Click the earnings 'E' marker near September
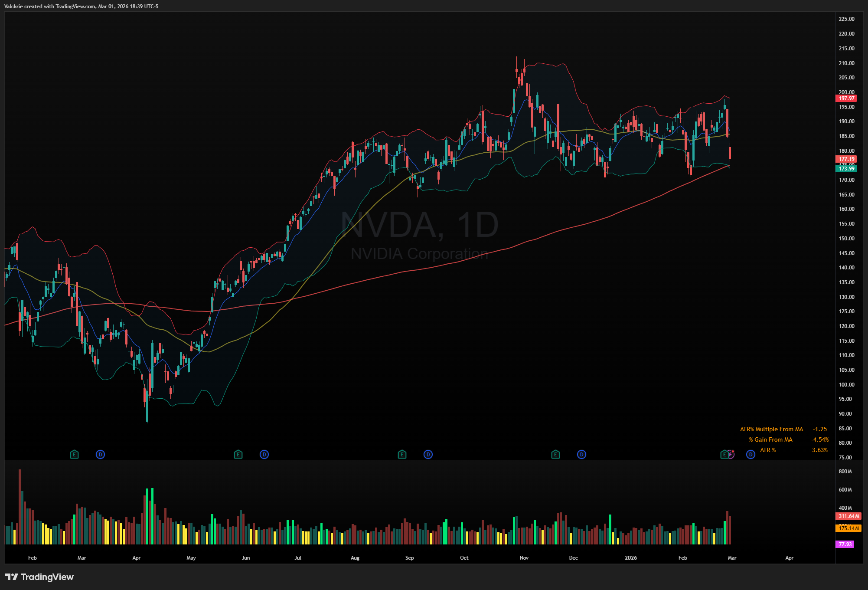The width and height of the screenshot is (868, 590). coord(402,454)
